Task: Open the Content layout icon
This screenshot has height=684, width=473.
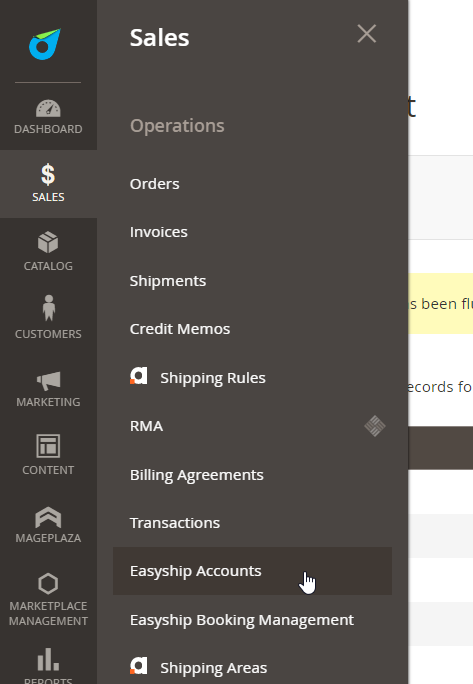Action: [x=48, y=446]
